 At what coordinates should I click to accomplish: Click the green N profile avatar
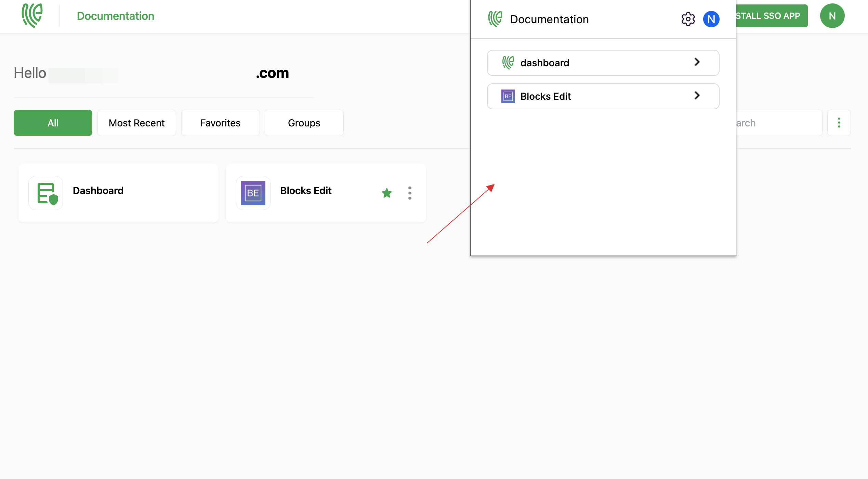click(x=832, y=16)
